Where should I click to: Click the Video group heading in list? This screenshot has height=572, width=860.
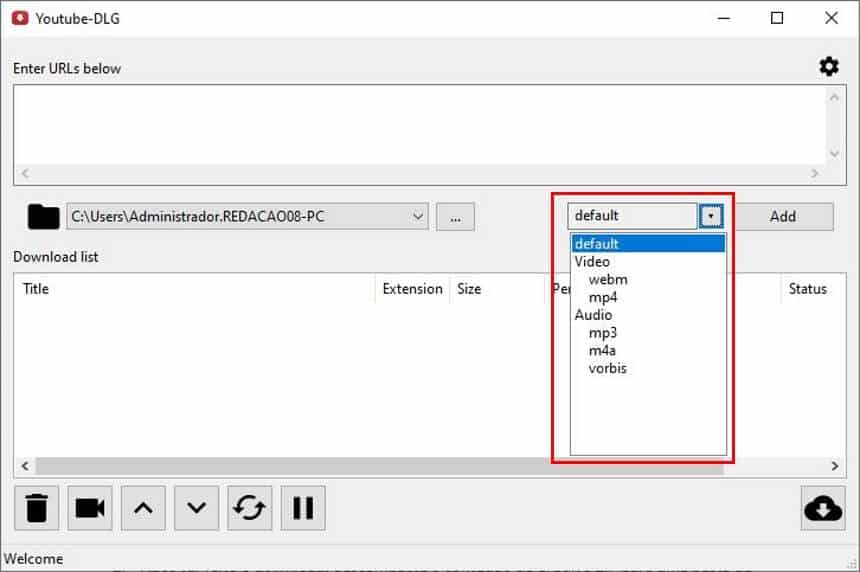point(592,262)
